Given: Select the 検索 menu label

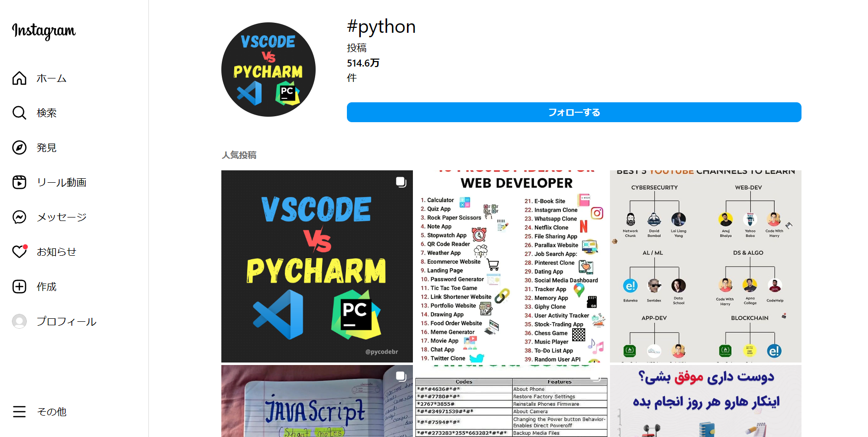Looking at the screenshot, I should [x=47, y=113].
